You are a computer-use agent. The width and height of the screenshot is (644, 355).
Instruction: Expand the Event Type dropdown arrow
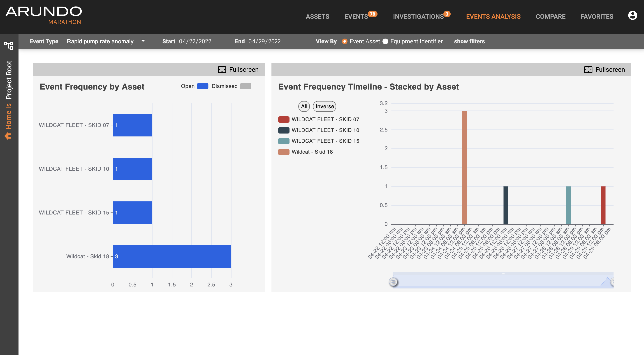143,41
